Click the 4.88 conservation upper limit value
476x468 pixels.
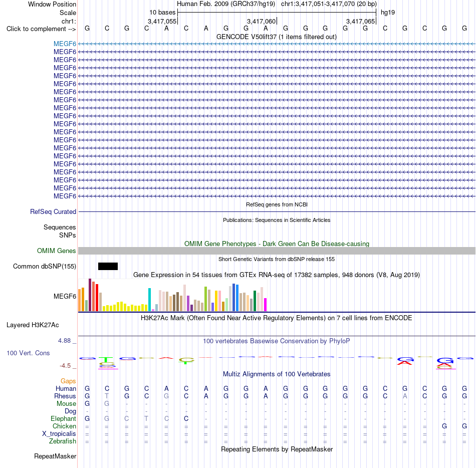(64, 341)
